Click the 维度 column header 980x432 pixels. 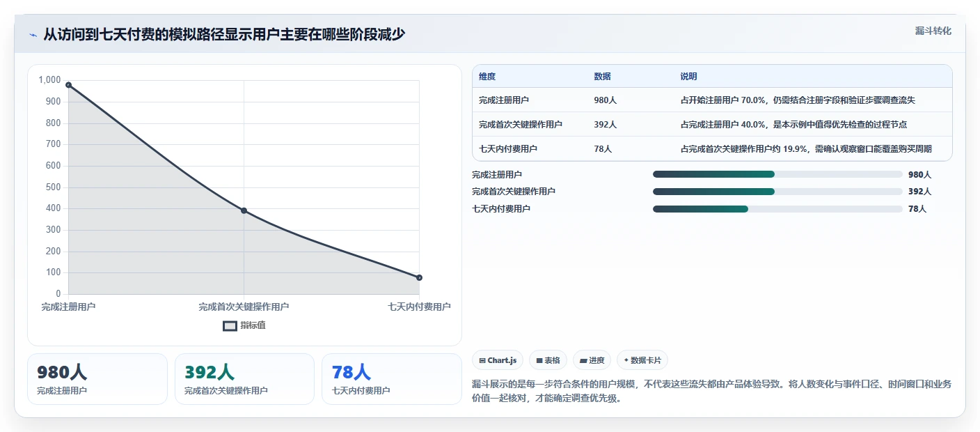pyautogui.click(x=487, y=77)
